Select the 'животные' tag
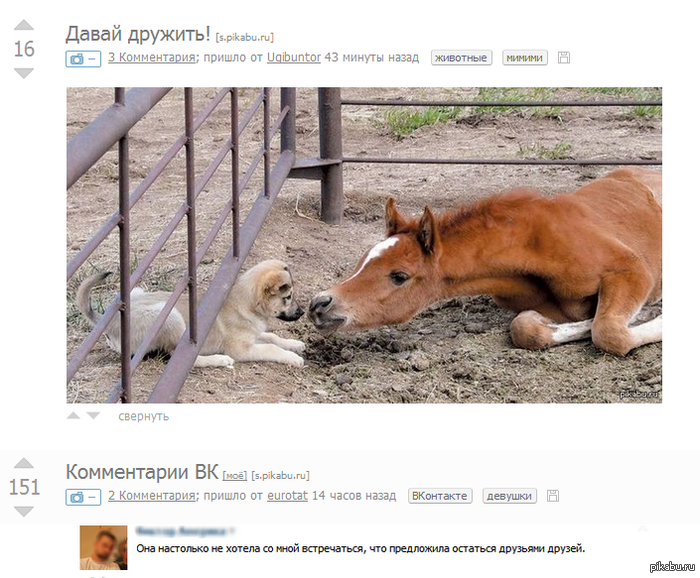Screen dimensions: 700x578 (x=461, y=58)
